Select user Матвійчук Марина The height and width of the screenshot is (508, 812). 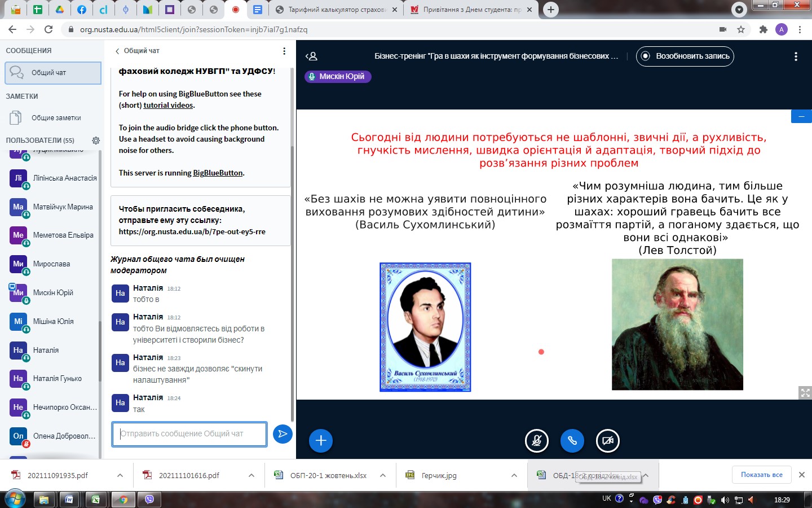click(x=54, y=207)
